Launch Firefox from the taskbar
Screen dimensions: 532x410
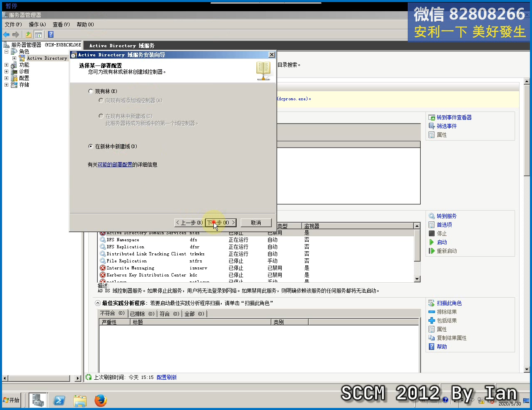tap(100, 400)
